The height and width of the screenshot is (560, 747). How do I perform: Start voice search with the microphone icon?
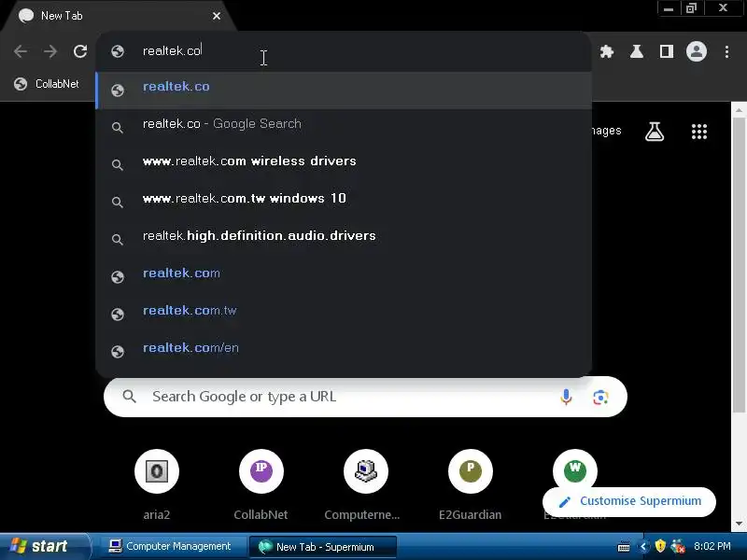(566, 397)
